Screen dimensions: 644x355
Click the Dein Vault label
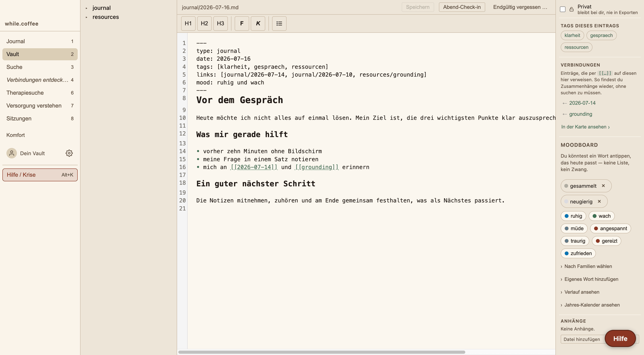(x=32, y=153)
